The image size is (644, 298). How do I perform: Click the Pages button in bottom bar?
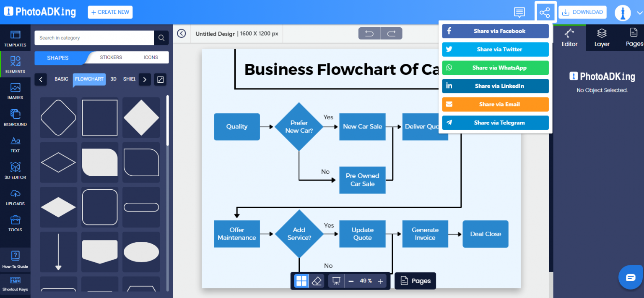pos(415,281)
